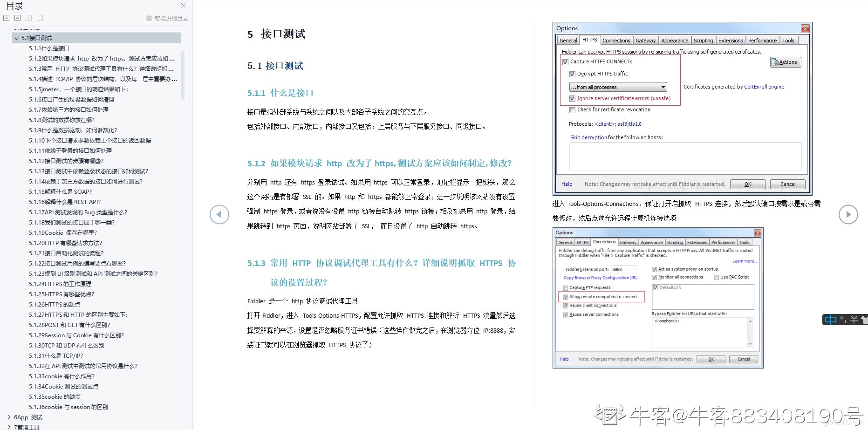Expand the 6App 测试 tree node

tap(9, 417)
